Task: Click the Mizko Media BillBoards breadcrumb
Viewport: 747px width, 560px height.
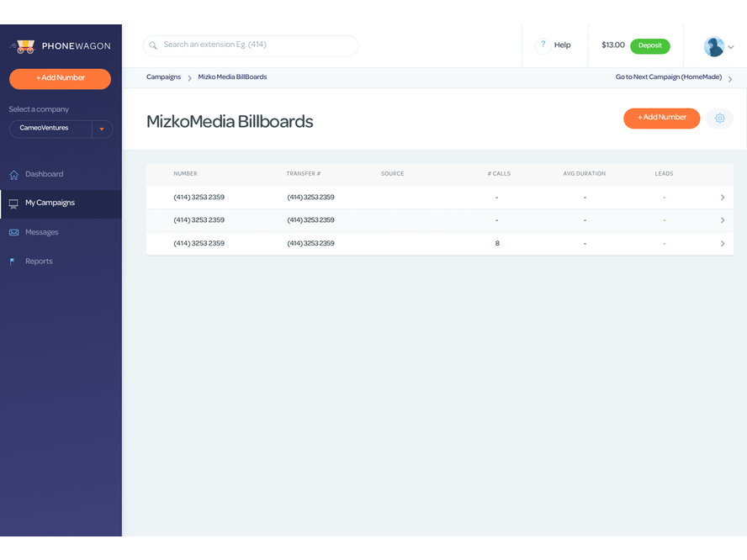Action: click(232, 77)
